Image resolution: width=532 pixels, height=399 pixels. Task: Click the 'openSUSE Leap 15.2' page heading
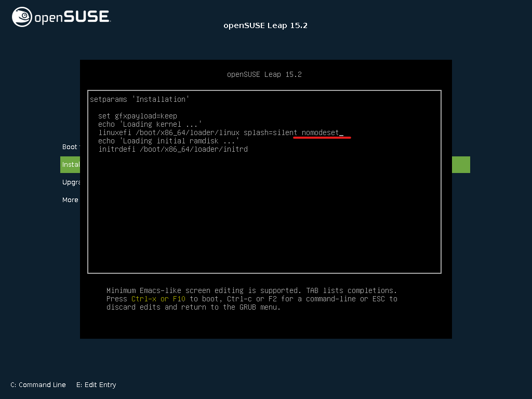[x=265, y=25]
